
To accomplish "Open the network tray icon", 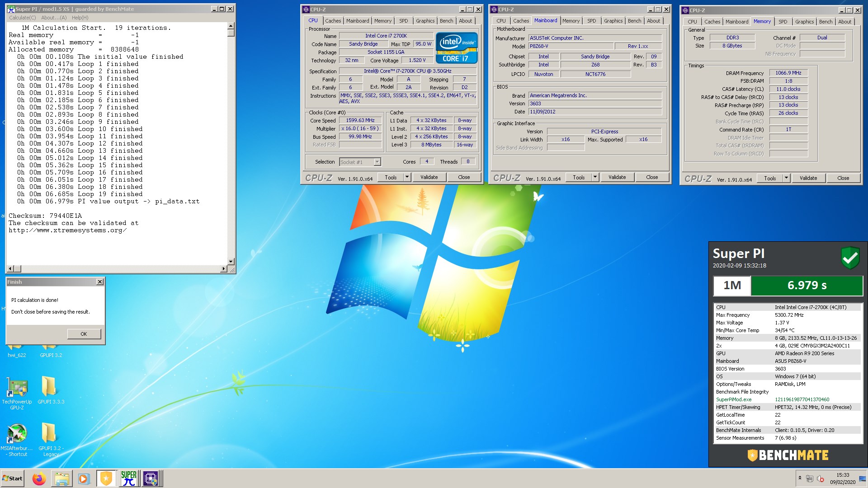I will tap(810, 479).
